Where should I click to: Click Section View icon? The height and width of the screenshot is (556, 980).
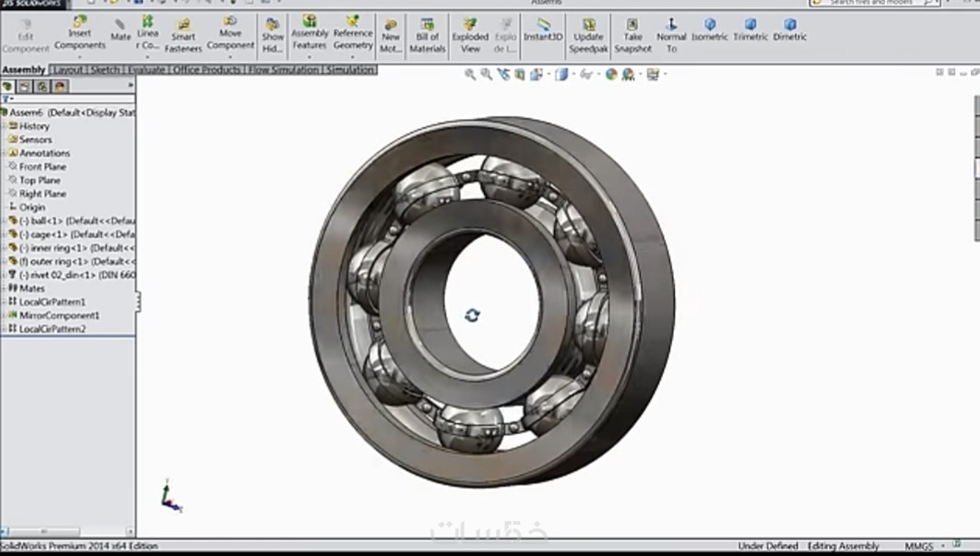coord(519,75)
